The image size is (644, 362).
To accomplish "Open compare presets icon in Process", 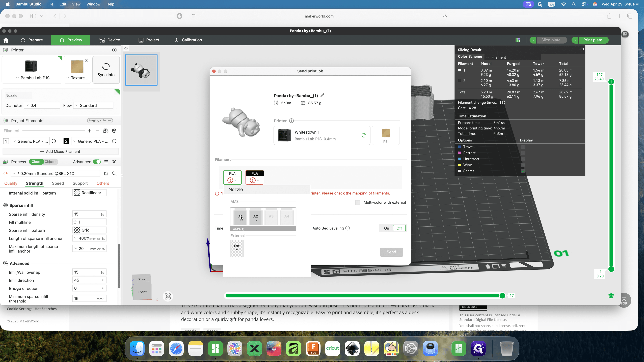I will pos(114,162).
